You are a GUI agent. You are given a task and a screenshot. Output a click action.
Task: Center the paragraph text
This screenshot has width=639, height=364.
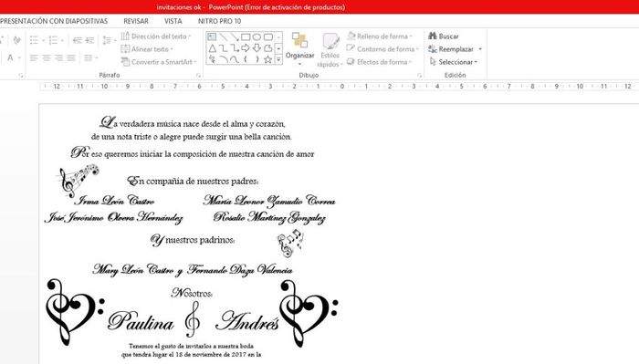click(47, 58)
